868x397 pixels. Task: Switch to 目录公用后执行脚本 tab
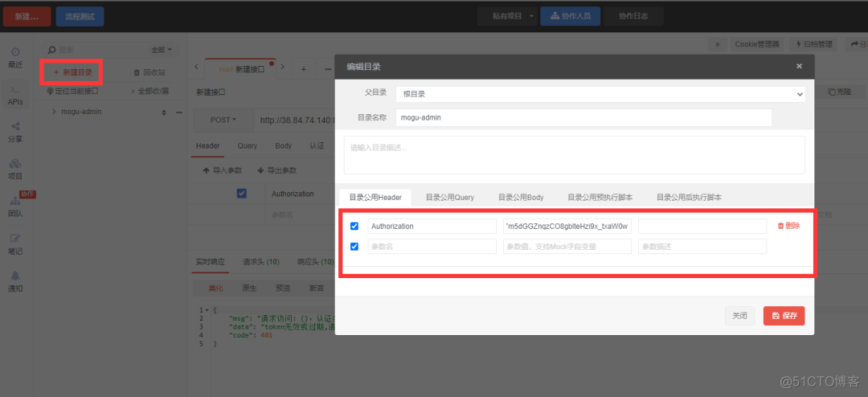pyautogui.click(x=689, y=197)
